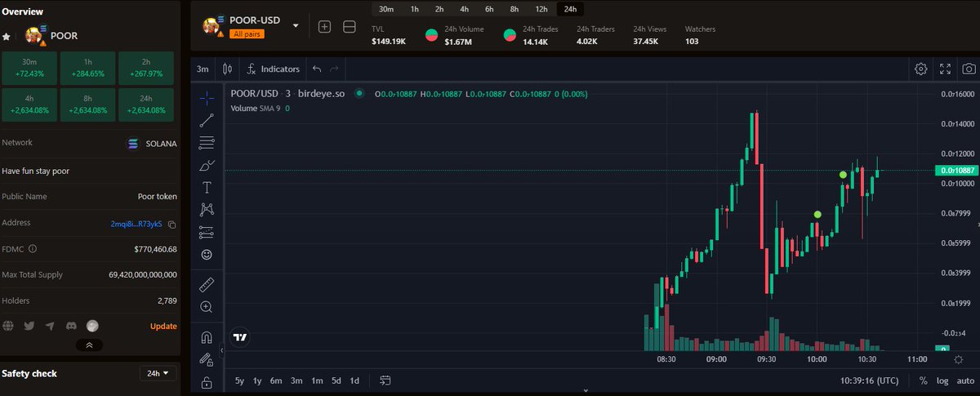This screenshot has width=980, height=396.
Task: Open the time axis settings gear
Action: tap(958, 359)
